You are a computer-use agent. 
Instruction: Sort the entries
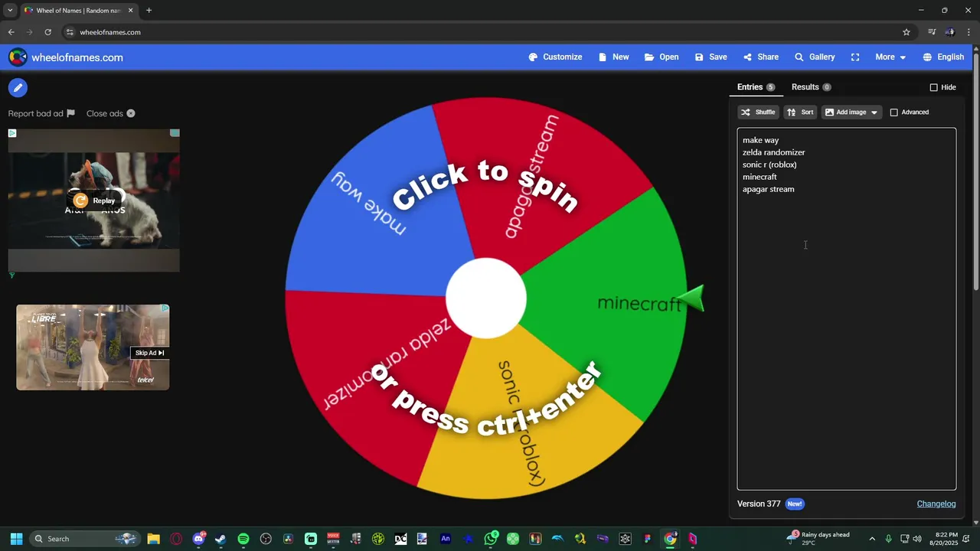click(x=800, y=112)
